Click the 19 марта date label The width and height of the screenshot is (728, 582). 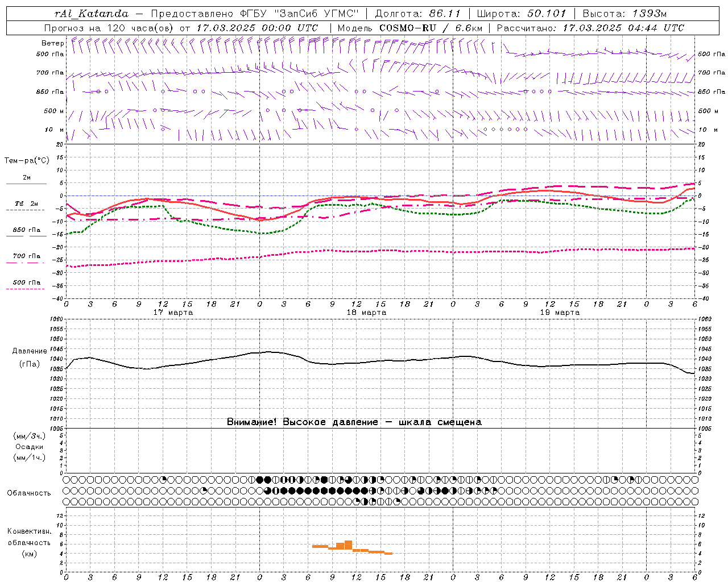tap(560, 313)
